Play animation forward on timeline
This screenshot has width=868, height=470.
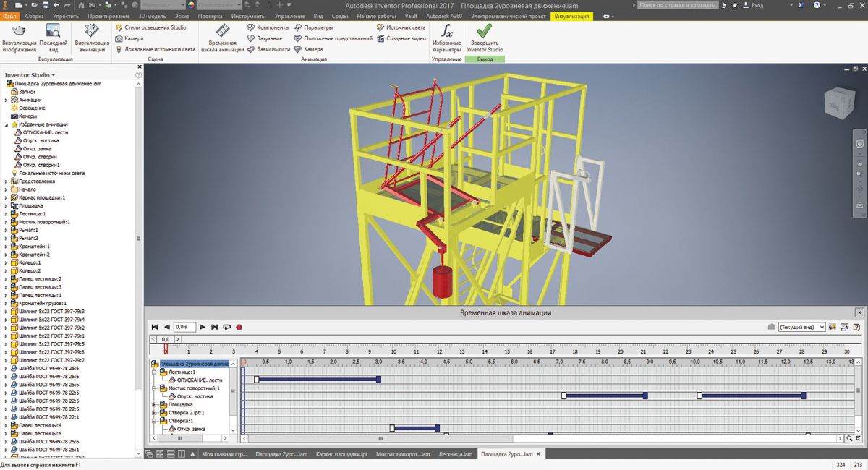coord(203,327)
